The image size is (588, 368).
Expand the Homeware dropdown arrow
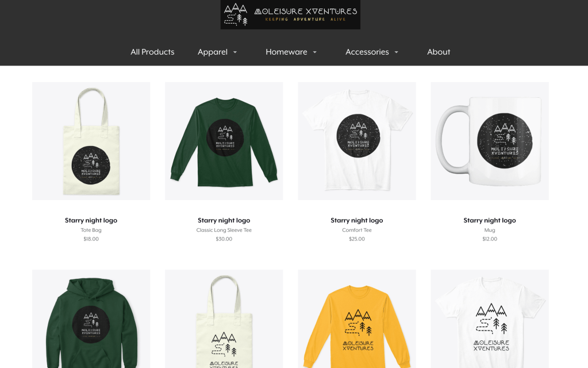(x=314, y=52)
